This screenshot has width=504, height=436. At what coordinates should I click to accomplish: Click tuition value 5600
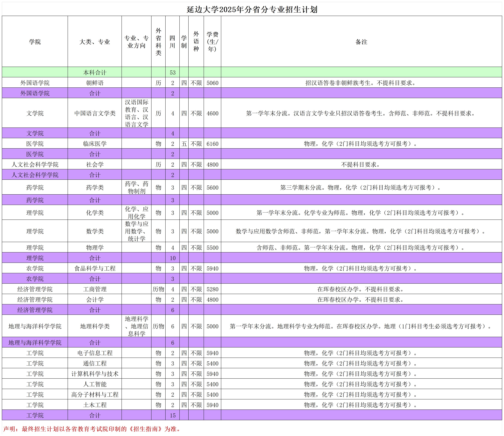pyautogui.click(x=212, y=188)
